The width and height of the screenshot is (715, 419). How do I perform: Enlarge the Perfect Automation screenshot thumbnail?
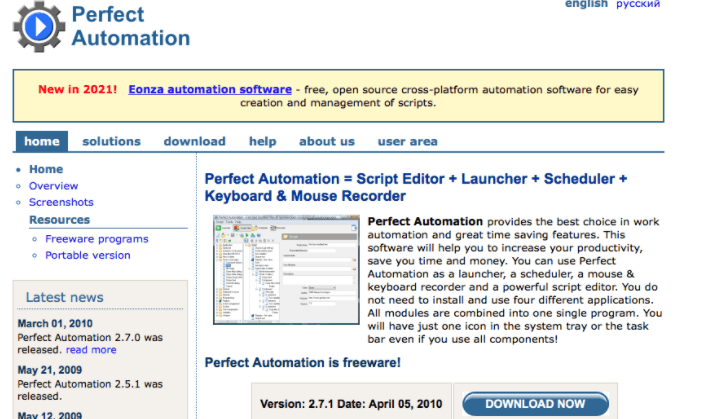pos(286,269)
